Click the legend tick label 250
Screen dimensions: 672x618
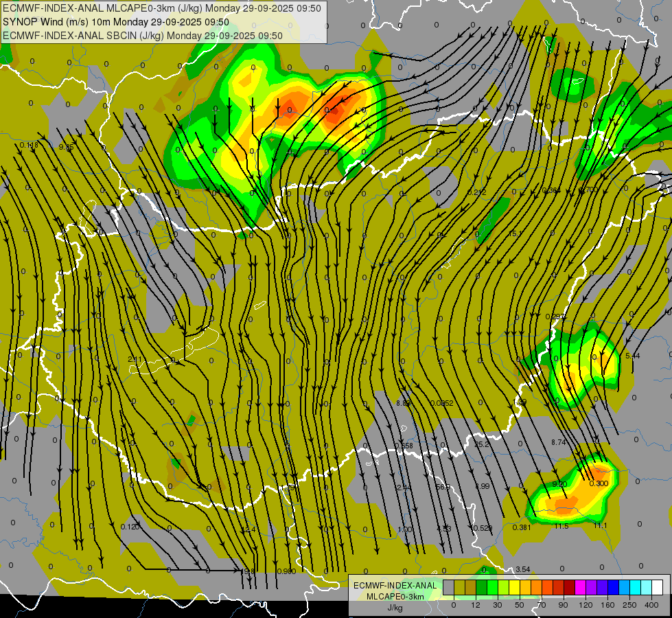pos(629,605)
